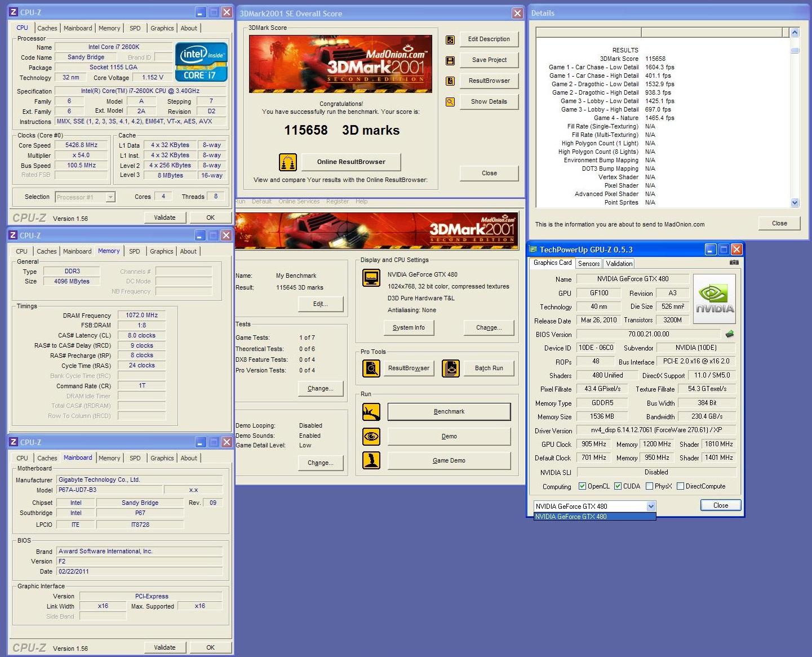
Task: Click Close button in GPU-Z window
Action: point(721,505)
